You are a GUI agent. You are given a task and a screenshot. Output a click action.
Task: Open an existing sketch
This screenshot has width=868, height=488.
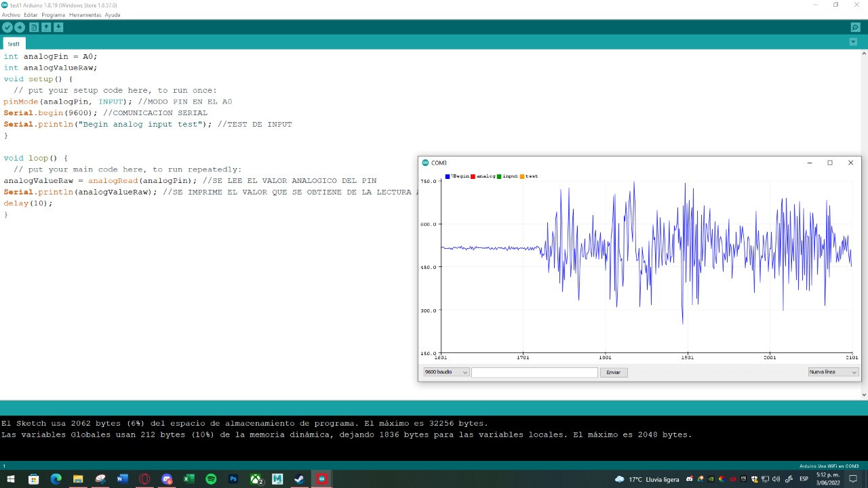point(45,27)
